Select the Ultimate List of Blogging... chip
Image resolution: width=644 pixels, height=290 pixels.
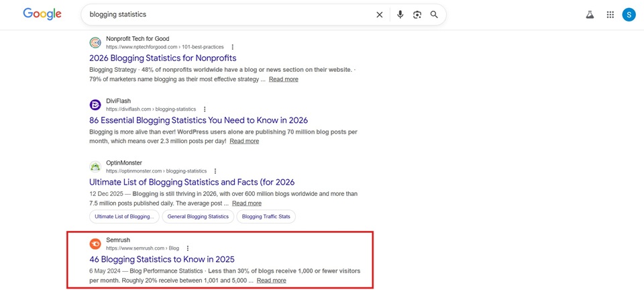tap(125, 216)
